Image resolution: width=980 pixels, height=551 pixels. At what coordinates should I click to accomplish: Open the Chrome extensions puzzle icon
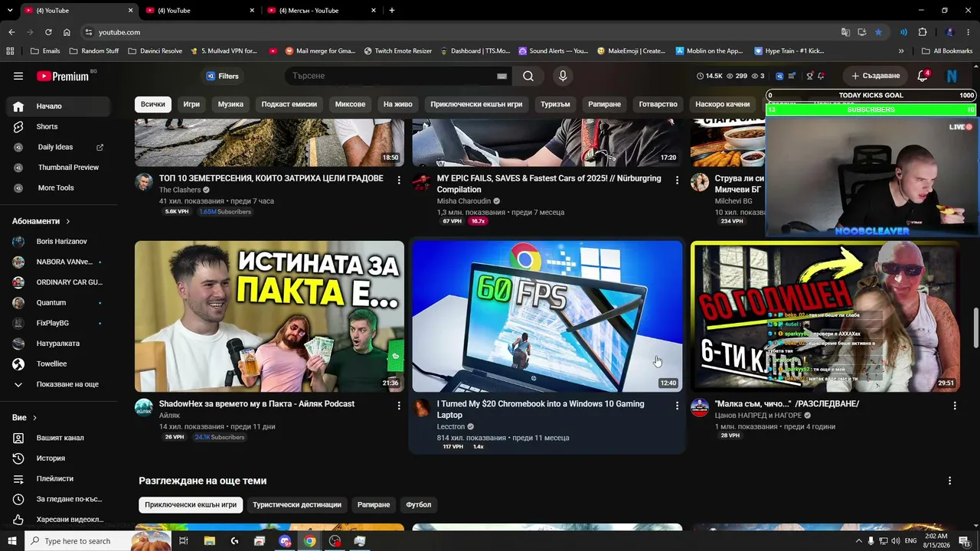click(923, 32)
